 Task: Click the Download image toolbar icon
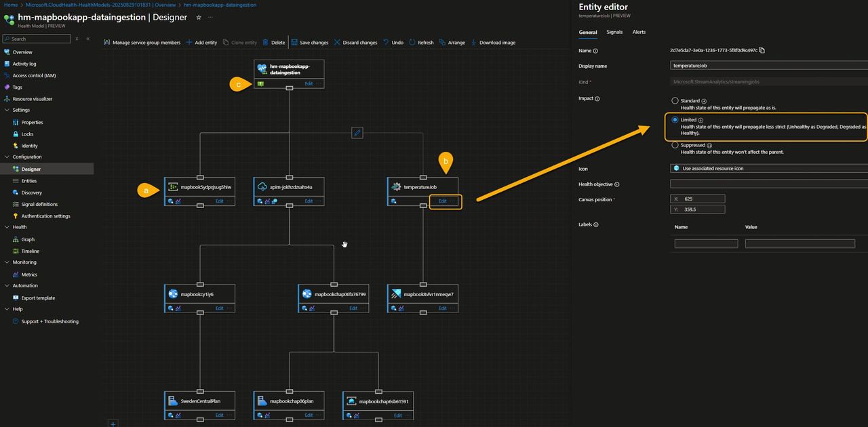(475, 42)
